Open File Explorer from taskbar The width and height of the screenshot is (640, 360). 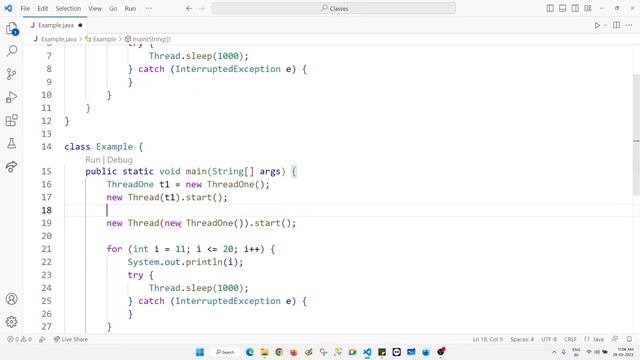264,352
